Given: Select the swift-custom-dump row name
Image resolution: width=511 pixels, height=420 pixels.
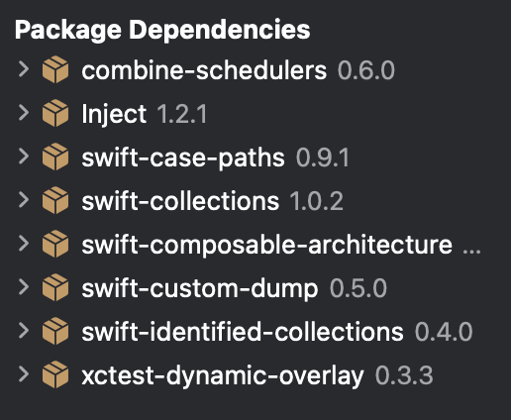Looking at the screenshot, I should point(200,289).
